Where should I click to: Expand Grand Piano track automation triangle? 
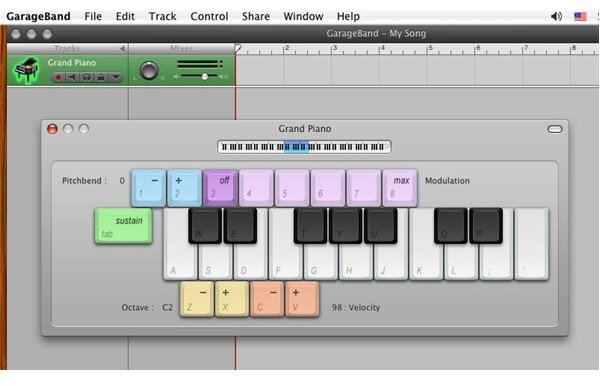tap(116, 78)
